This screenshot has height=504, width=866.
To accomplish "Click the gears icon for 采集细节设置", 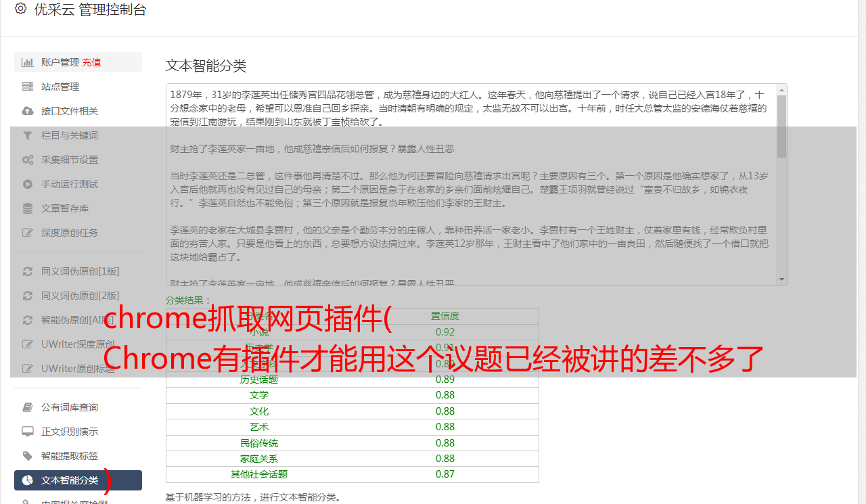I will [28, 160].
